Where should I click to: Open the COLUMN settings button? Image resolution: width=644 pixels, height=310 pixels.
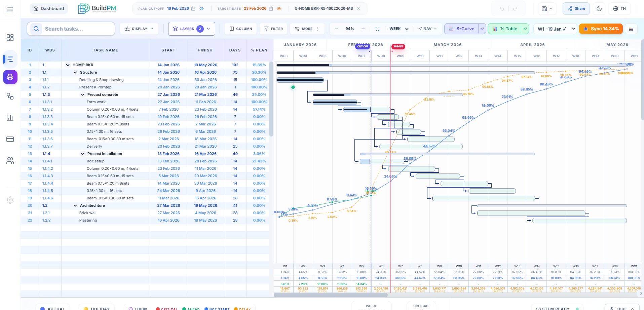240,29
